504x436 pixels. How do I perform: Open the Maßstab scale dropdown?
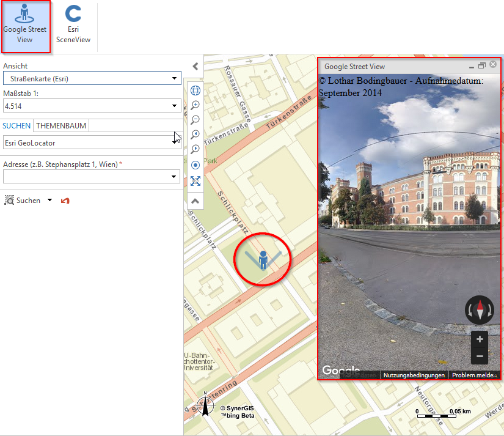(x=175, y=105)
